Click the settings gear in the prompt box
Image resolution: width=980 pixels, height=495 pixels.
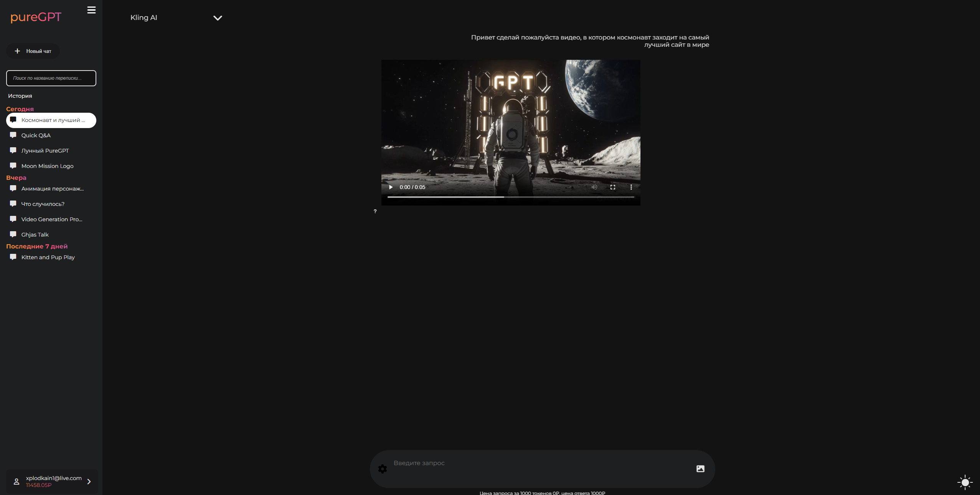383,469
